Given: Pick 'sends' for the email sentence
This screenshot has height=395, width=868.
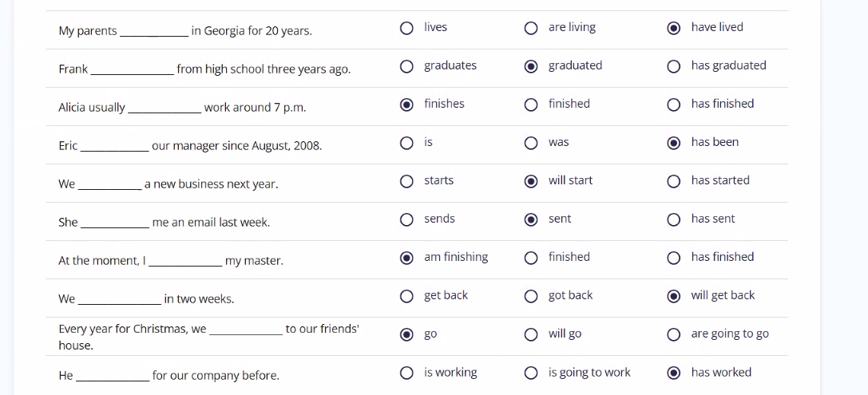Looking at the screenshot, I should point(406,219).
